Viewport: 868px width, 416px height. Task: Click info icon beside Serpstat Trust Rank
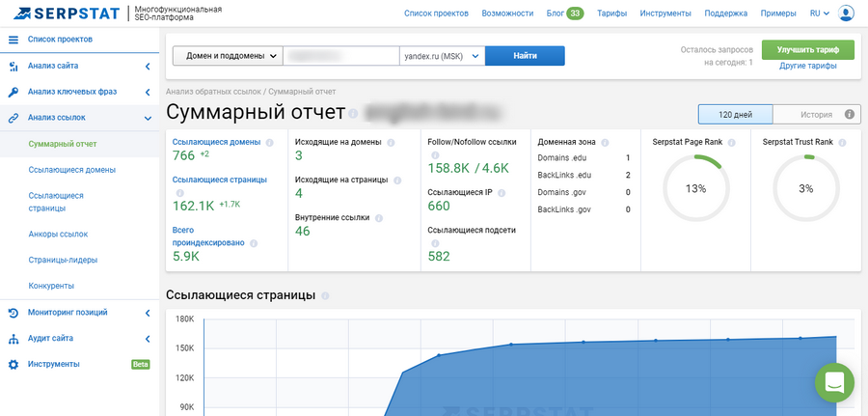[x=843, y=142]
